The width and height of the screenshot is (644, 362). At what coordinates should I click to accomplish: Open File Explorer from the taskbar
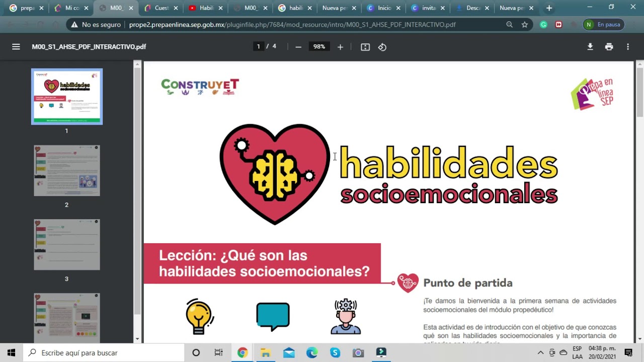pyautogui.click(x=266, y=353)
